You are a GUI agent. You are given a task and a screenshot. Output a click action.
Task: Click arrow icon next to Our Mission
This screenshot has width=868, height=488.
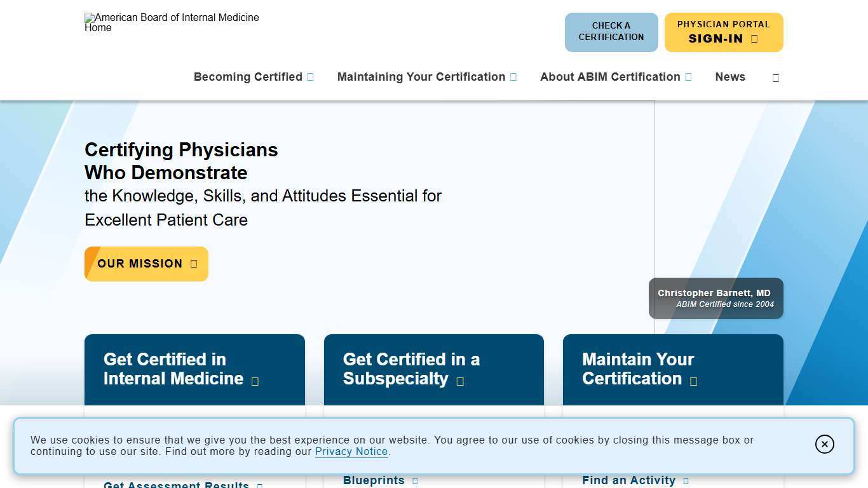[194, 264]
